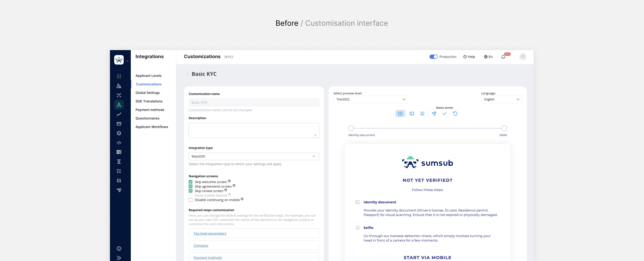The height and width of the screenshot is (261, 644).
Task: Click help icon next to Disable continuing on mobile
Action: coord(242,199)
